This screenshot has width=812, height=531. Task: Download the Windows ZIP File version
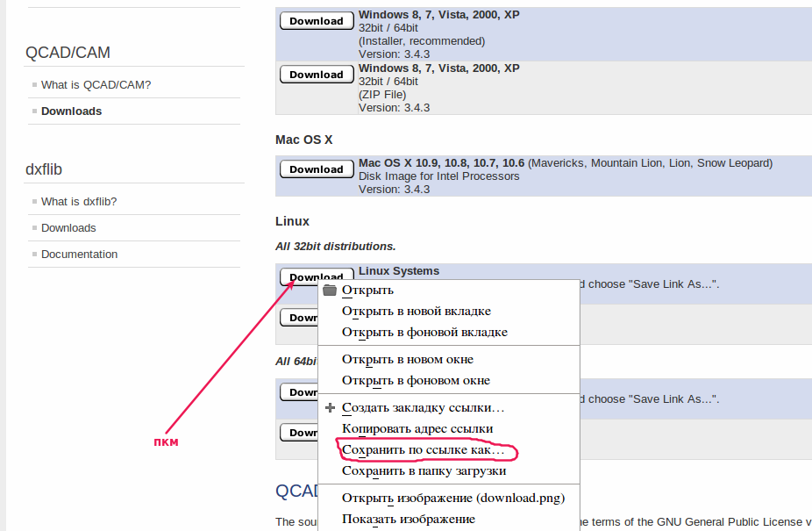click(x=317, y=74)
